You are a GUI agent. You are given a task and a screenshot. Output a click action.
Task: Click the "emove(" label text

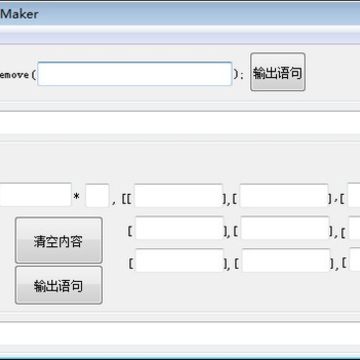[x=17, y=75]
